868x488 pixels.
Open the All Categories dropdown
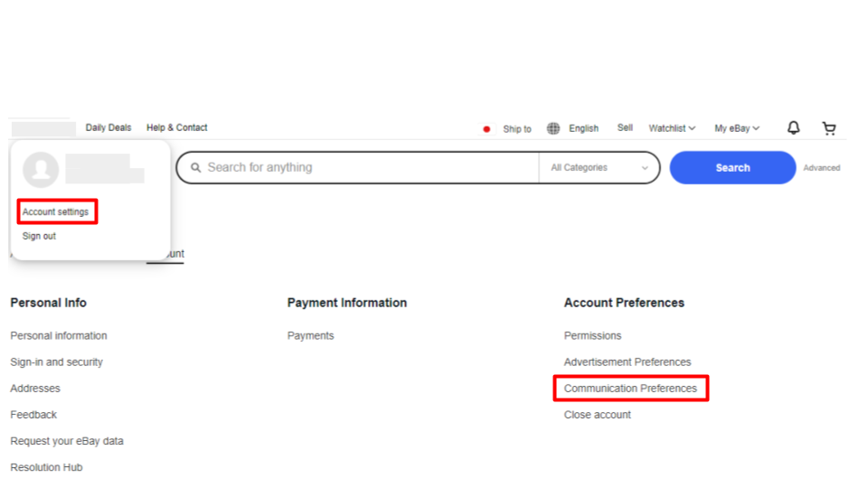(599, 168)
